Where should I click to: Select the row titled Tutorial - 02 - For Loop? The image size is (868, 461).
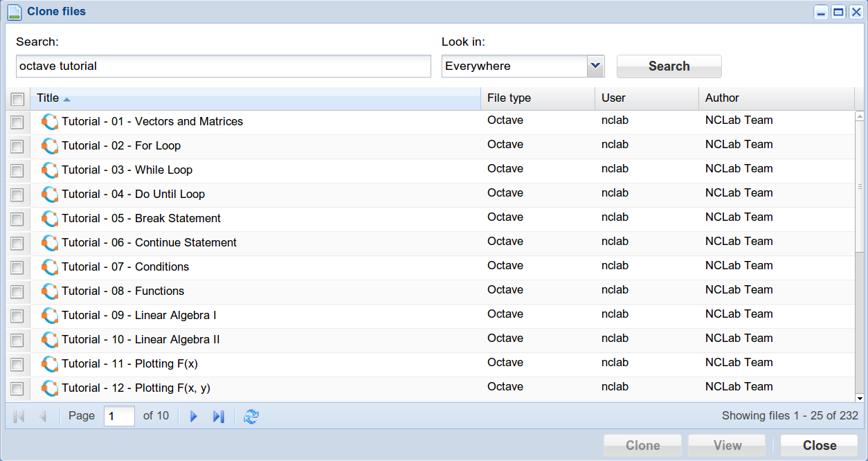click(x=431, y=146)
